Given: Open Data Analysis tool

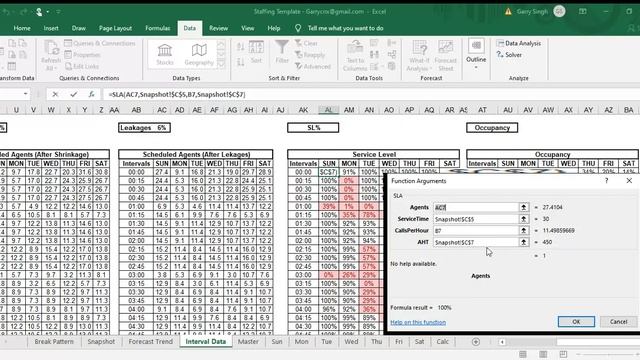Looking at the screenshot, I should [x=519, y=43].
